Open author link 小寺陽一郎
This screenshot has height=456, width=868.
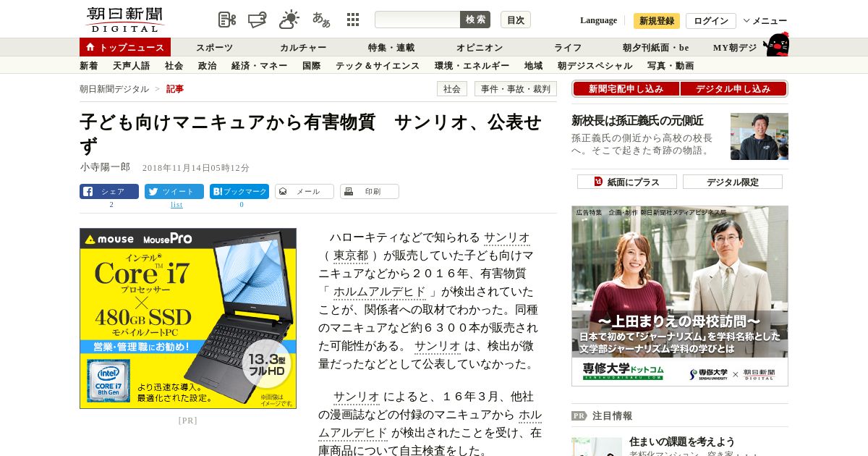tap(105, 166)
